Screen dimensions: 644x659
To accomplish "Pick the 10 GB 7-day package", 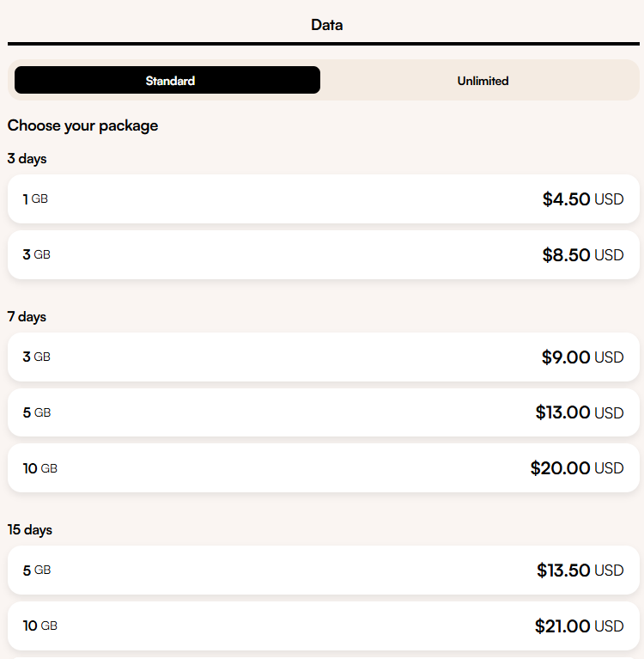I will coord(323,468).
